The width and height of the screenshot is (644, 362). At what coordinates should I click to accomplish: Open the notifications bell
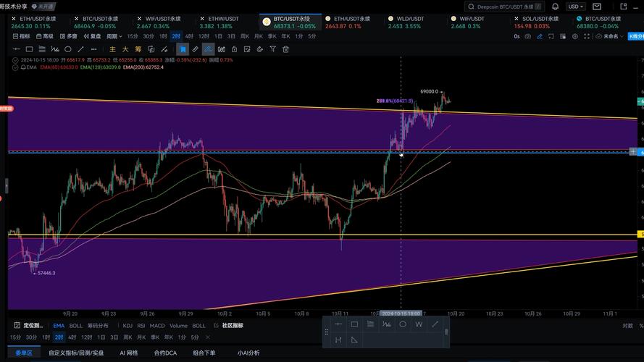coord(556,7)
